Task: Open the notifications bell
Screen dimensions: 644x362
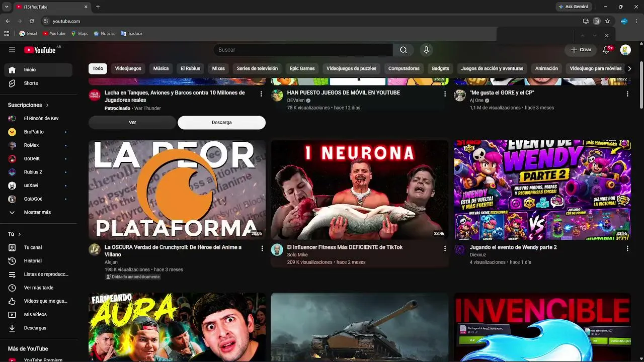Action: point(606,50)
